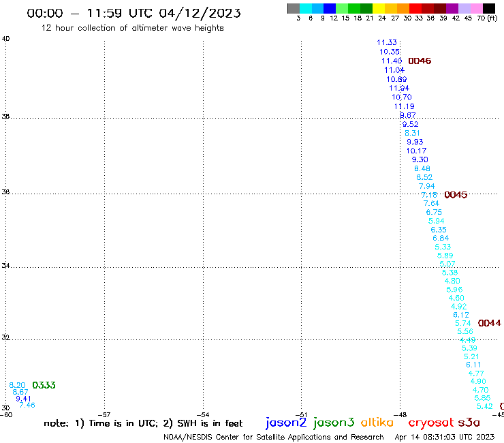Click the wave height value 11.94
504x443 pixels.
pos(399,88)
